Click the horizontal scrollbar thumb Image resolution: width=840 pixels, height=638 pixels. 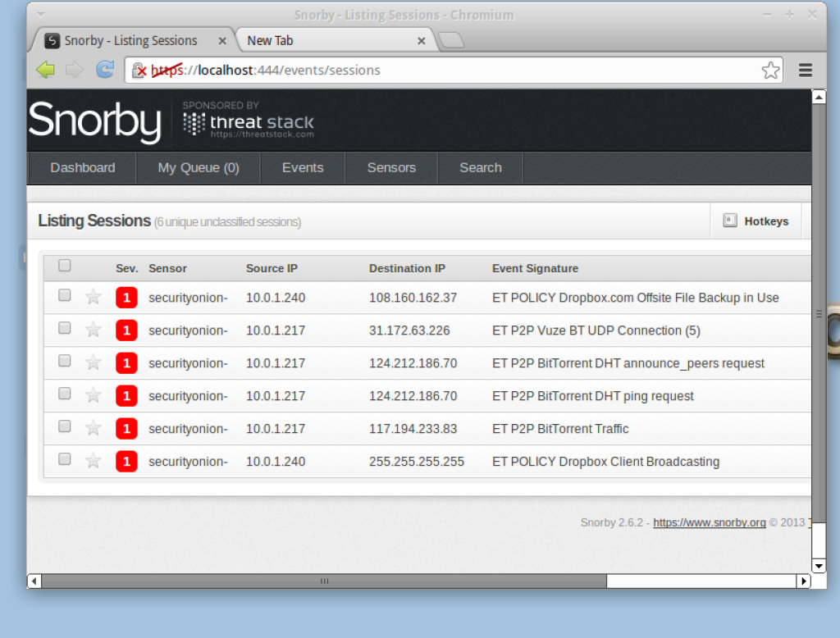click(324, 581)
